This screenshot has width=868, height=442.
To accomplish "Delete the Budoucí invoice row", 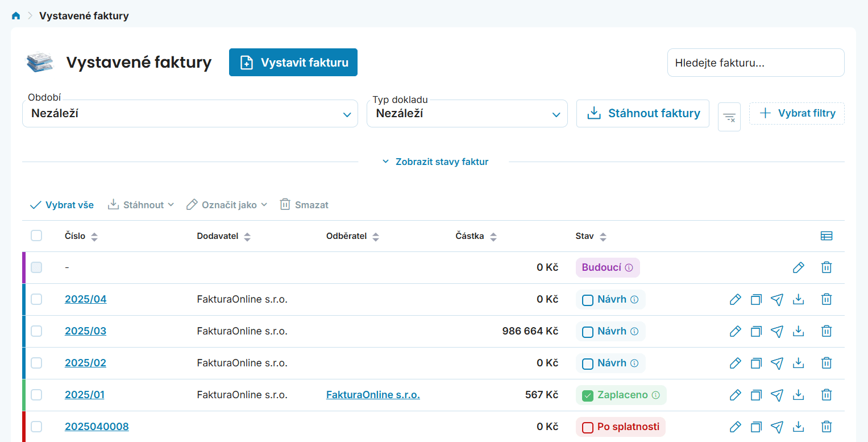I will click(827, 267).
